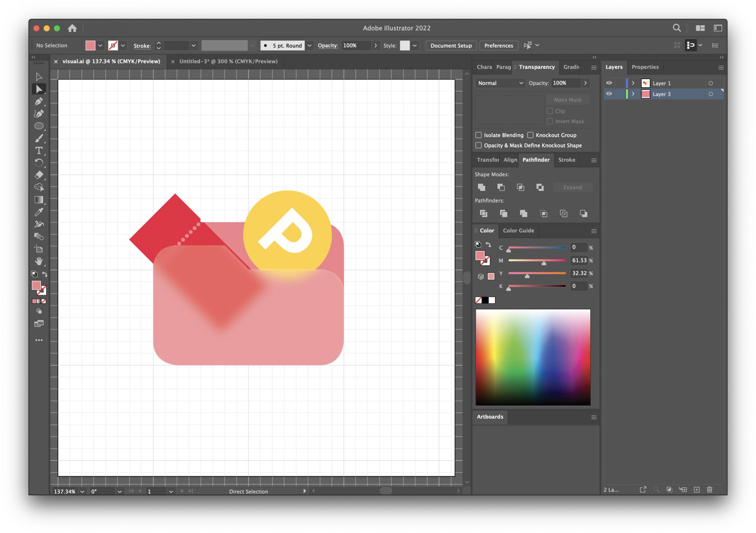Click Create New Layer icon
Viewport: 756px width, 533px height.
point(697,490)
